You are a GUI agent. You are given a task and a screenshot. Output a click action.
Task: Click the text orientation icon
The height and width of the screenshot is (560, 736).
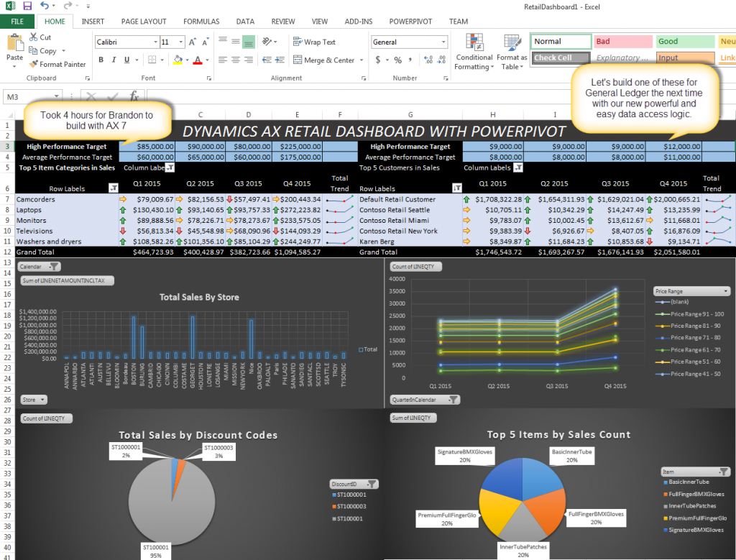click(x=267, y=42)
